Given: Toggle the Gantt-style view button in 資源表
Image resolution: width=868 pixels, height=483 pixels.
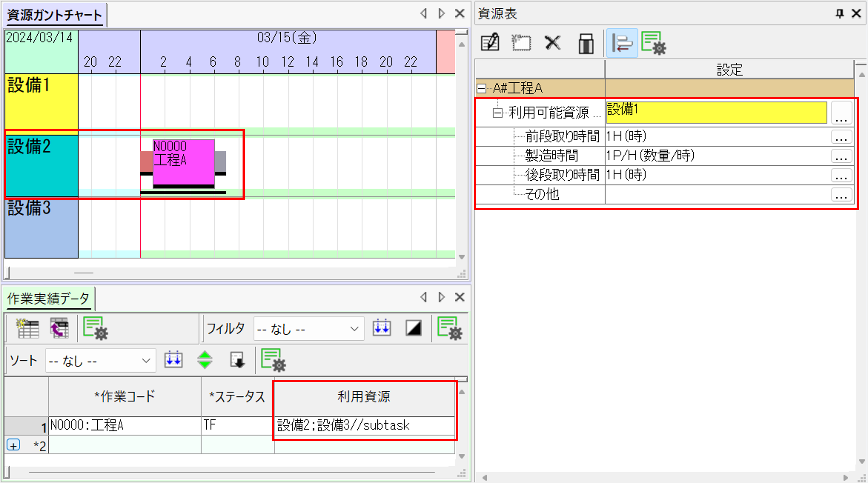Looking at the screenshot, I should [622, 43].
